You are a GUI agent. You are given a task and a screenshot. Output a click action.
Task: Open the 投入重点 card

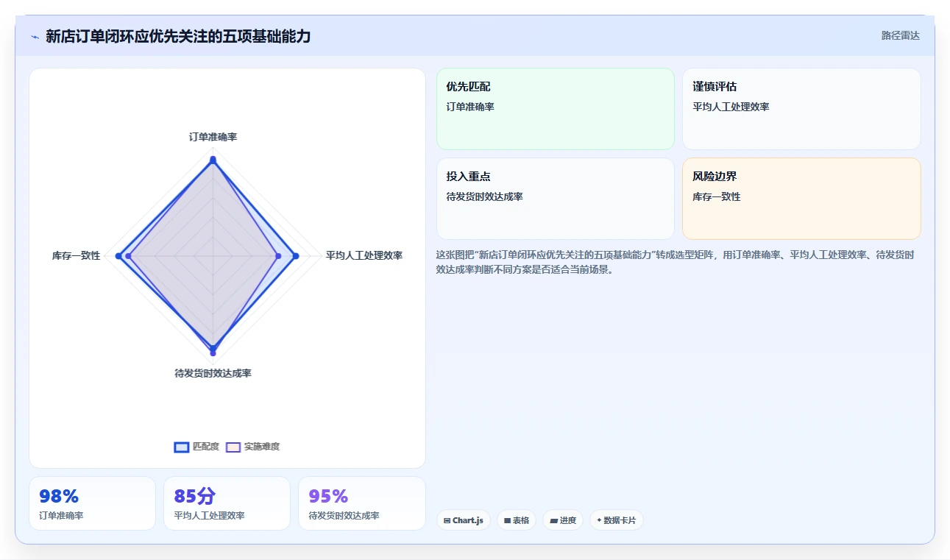[556, 199]
